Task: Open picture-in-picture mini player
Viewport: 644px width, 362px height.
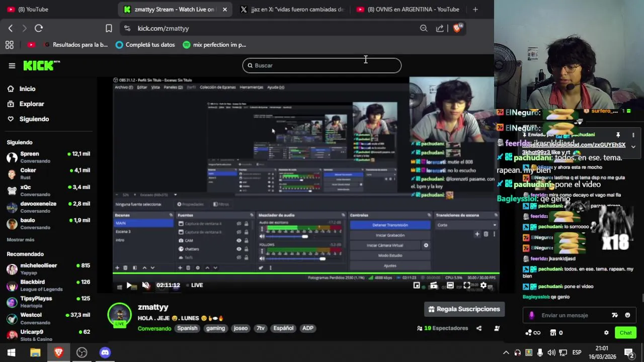Action: click(x=417, y=285)
